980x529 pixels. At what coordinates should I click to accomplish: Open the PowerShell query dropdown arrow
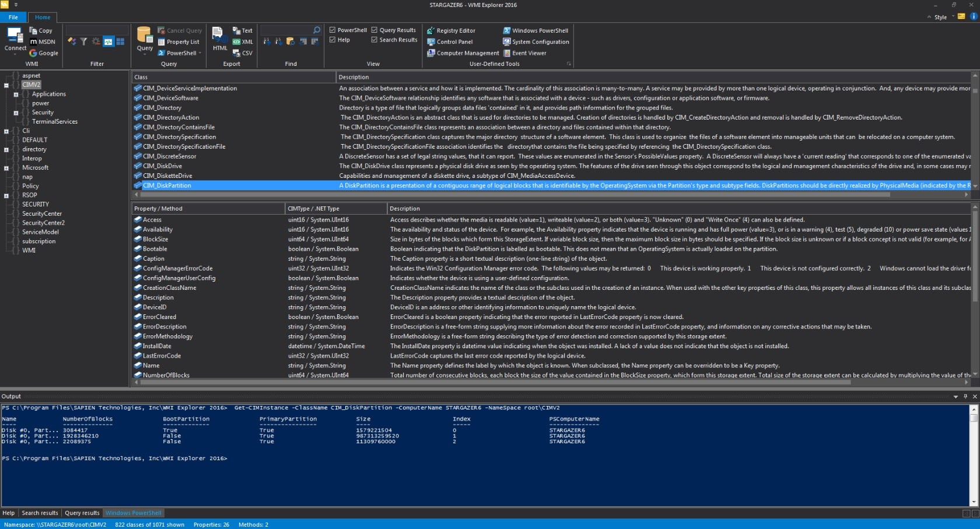(200, 52)
